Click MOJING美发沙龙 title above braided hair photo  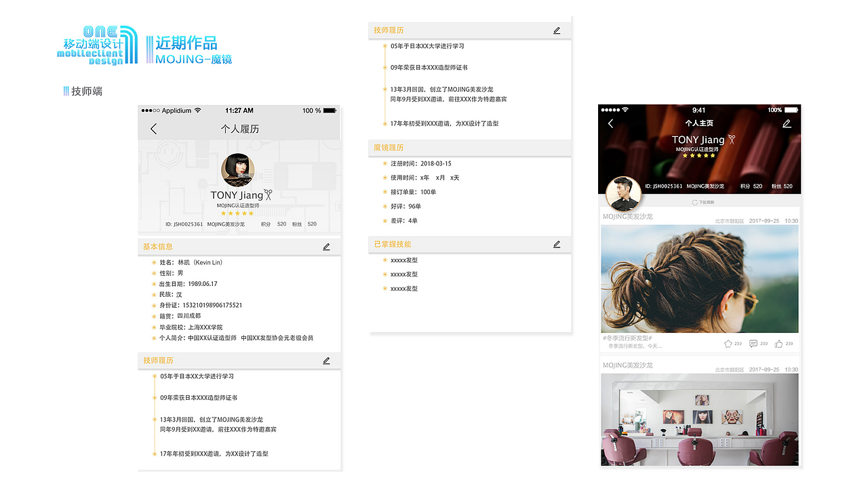[628, 217]
